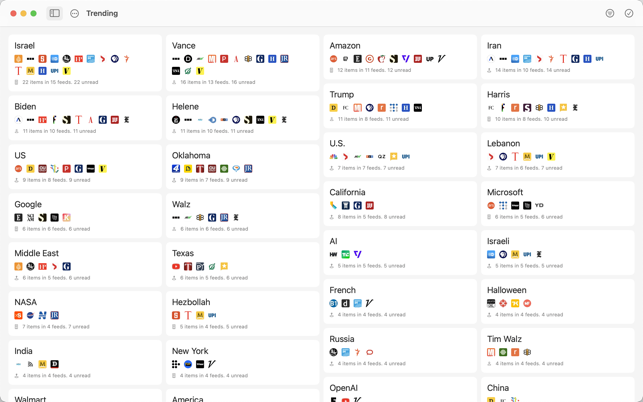This screenshot has height=402, width=643.
Task: Click the NBC peacock icon under U.S.
Action: [334, 157]
